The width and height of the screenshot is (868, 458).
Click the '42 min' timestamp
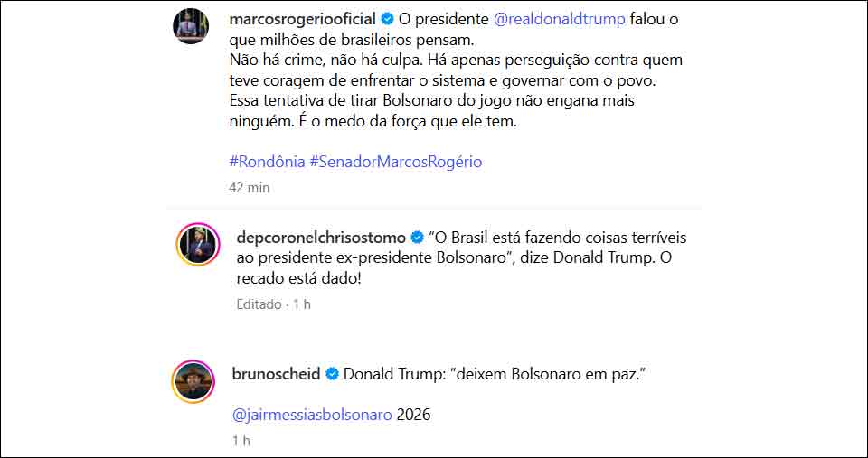pos(250,188)
